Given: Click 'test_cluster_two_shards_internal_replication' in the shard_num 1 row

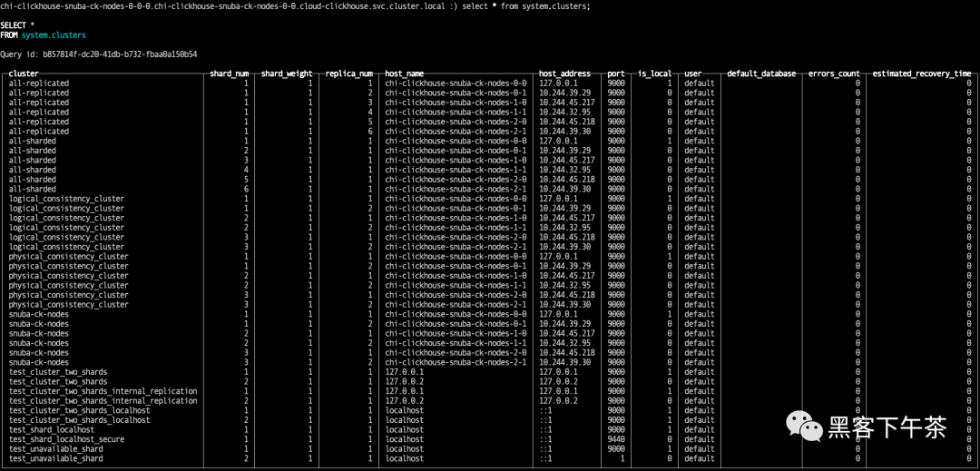Looking at the screenshot, I should click(103, 391).
